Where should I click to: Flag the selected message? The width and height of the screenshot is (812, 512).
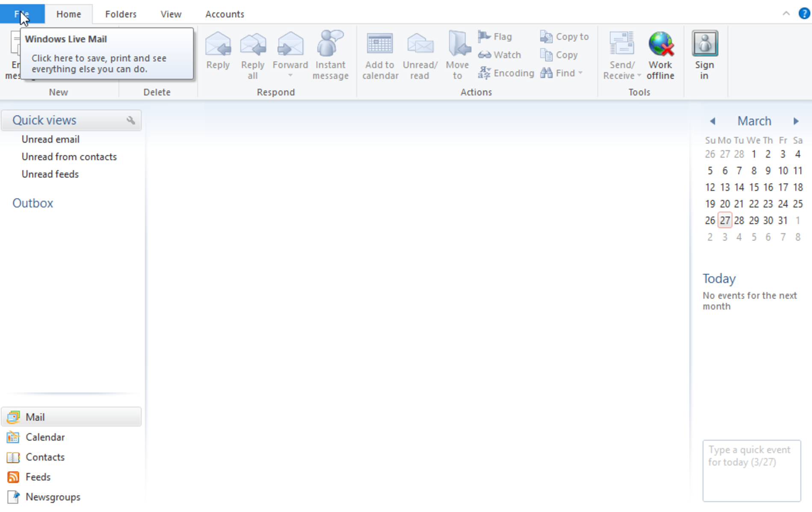[x=495, y=37]
